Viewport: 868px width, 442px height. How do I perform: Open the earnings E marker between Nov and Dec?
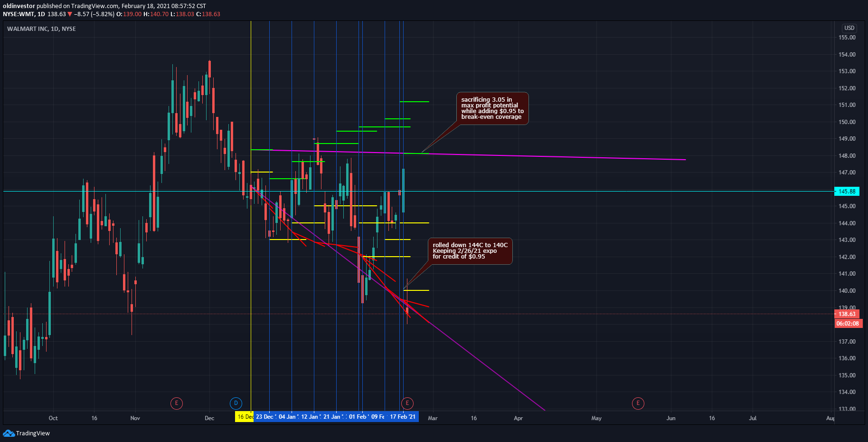[177, 404]
